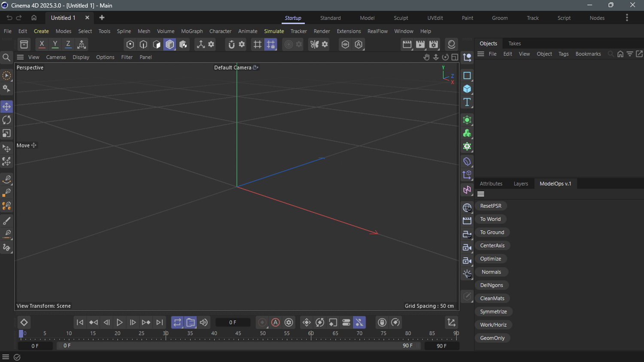
Task: Toggle Z axis lock
Action: 68,44
